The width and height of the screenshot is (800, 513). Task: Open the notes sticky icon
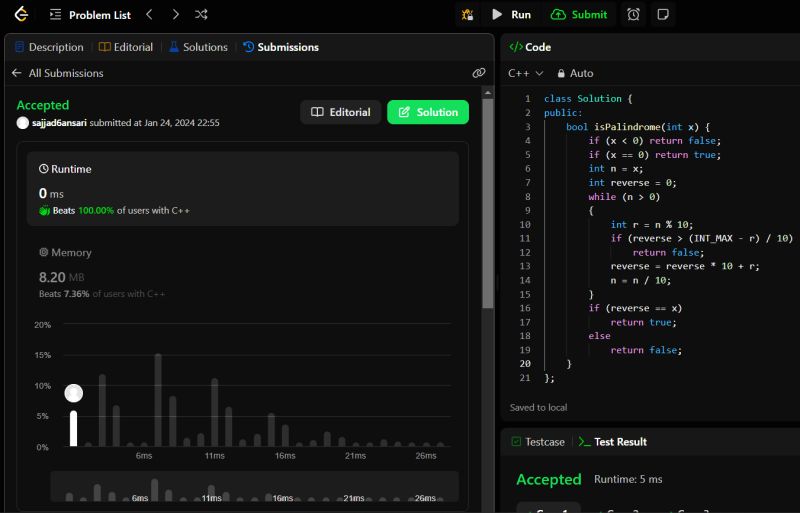[x=663, y=15]
